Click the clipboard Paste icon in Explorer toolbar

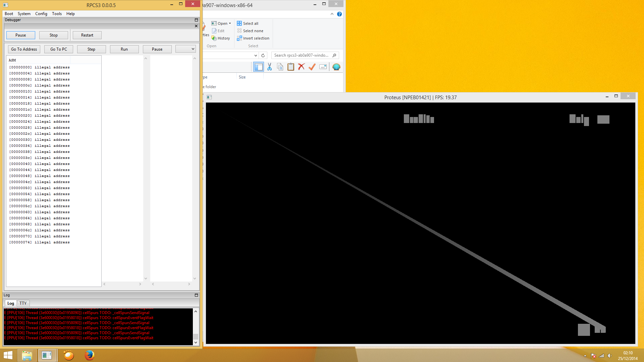pos(291,67)
